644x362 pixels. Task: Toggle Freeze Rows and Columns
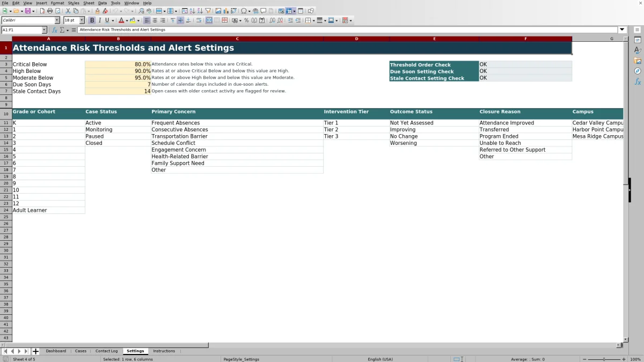[289, 11]
